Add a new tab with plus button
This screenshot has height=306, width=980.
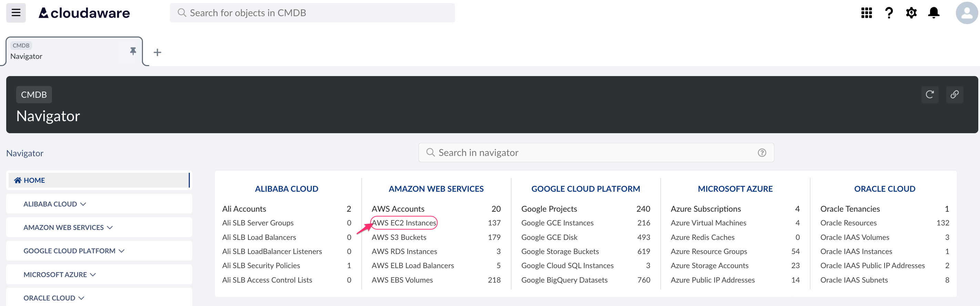(157, 52)
